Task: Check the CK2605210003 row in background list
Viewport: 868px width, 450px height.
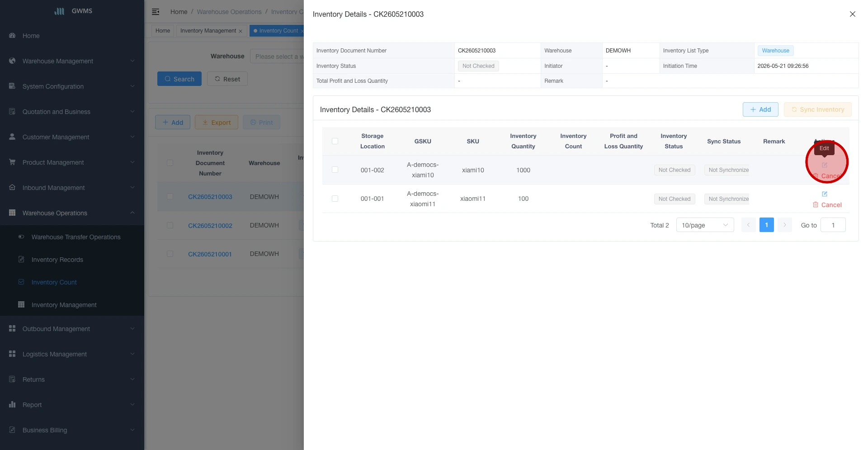Action: point(170,197)
